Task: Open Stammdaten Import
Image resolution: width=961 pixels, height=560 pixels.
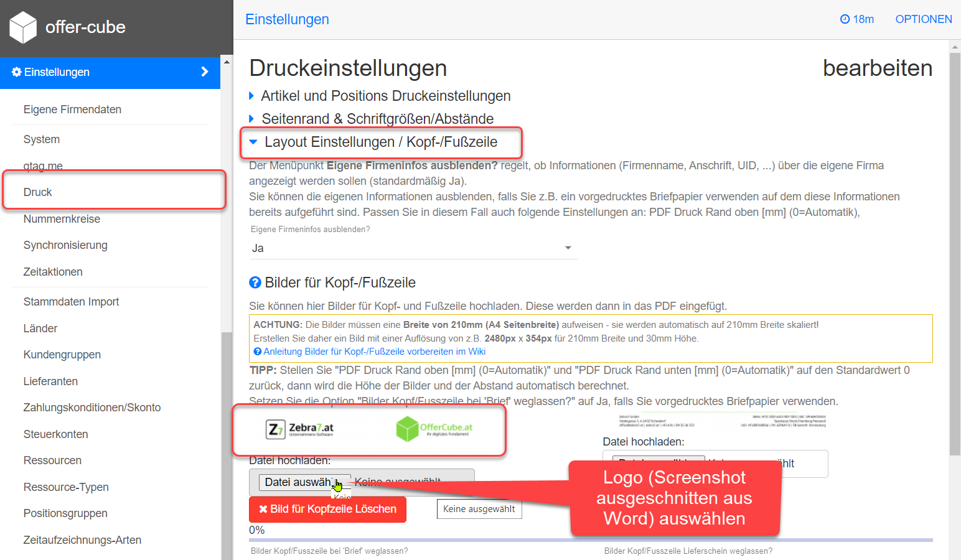Action: [x=71, y=302]
